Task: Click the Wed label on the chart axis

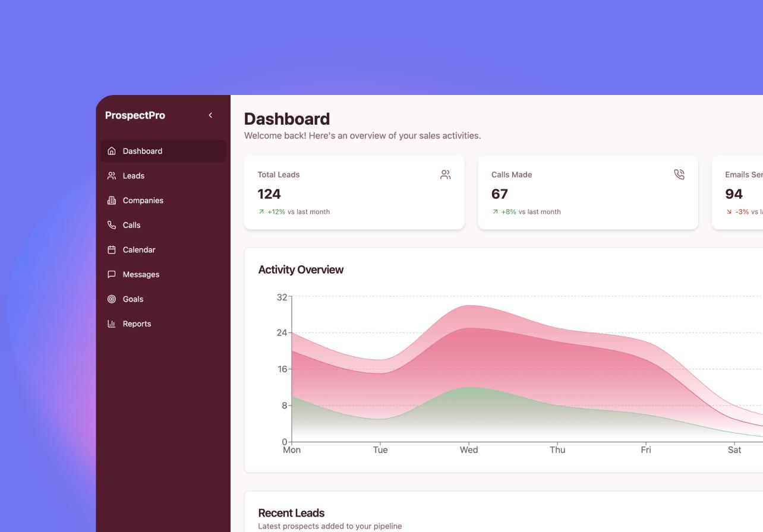Action: pos(469,449)
